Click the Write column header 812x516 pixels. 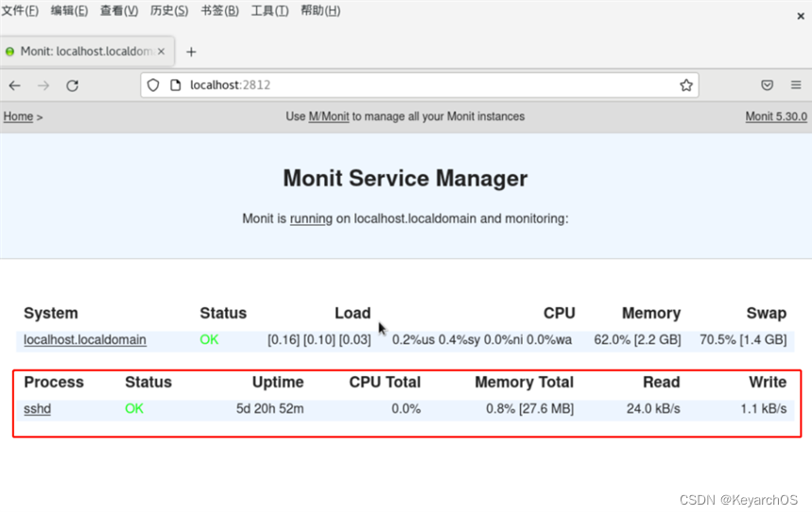(768, 382)
